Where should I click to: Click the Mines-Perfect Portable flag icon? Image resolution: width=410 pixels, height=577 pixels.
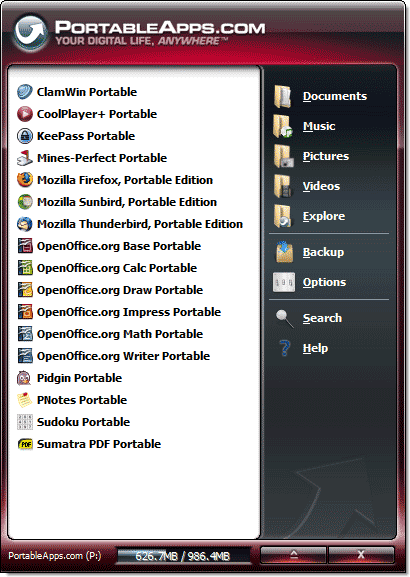pos(25,158)
